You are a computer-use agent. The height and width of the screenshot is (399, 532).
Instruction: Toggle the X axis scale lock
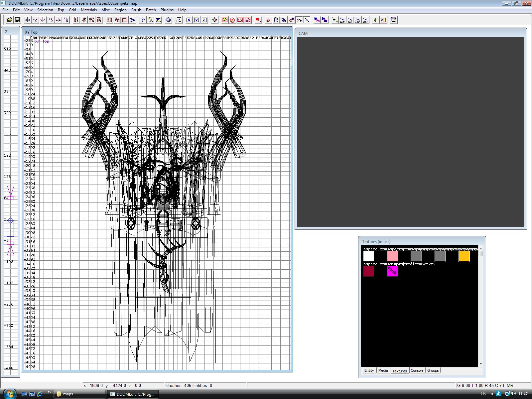point(189,20)
